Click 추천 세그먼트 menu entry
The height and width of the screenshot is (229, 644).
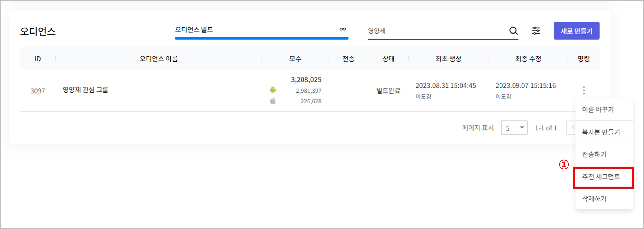click(x=601, y=177)
